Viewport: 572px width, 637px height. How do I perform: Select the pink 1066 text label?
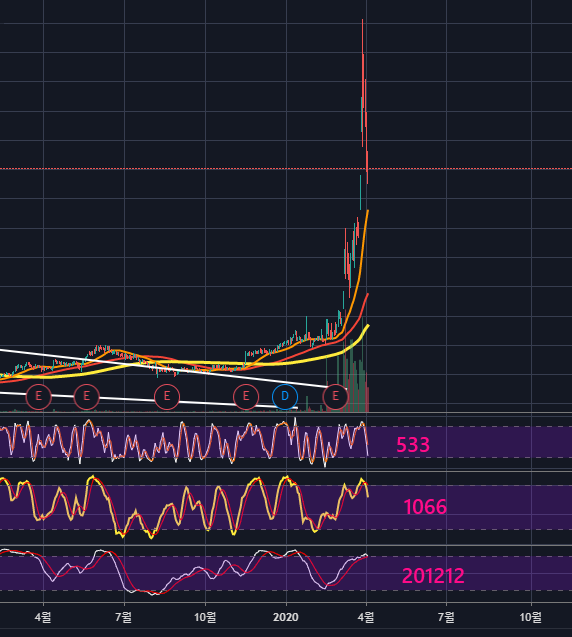(425, 507)
